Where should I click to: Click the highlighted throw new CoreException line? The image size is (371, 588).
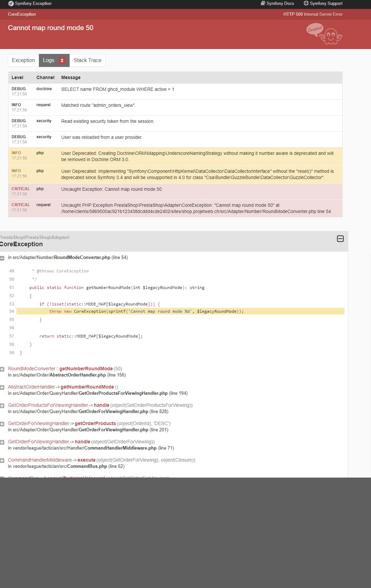click(180, 311)
